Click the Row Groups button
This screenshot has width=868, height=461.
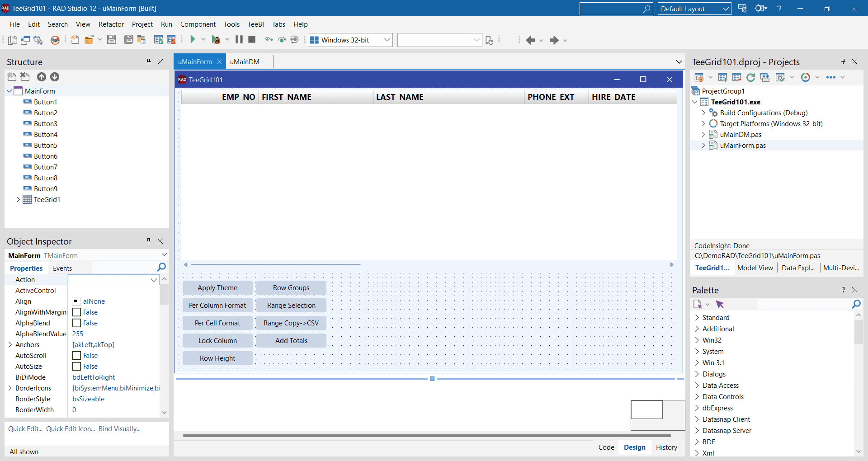pos(291,288)
